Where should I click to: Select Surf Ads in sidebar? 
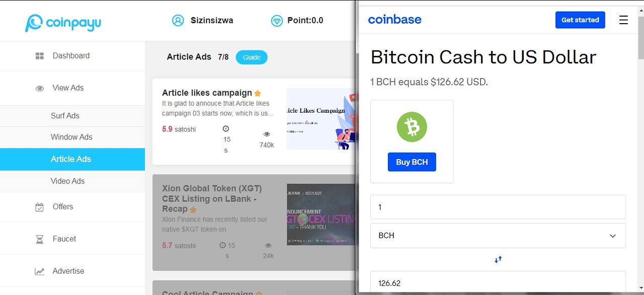[x=65, y=116]
